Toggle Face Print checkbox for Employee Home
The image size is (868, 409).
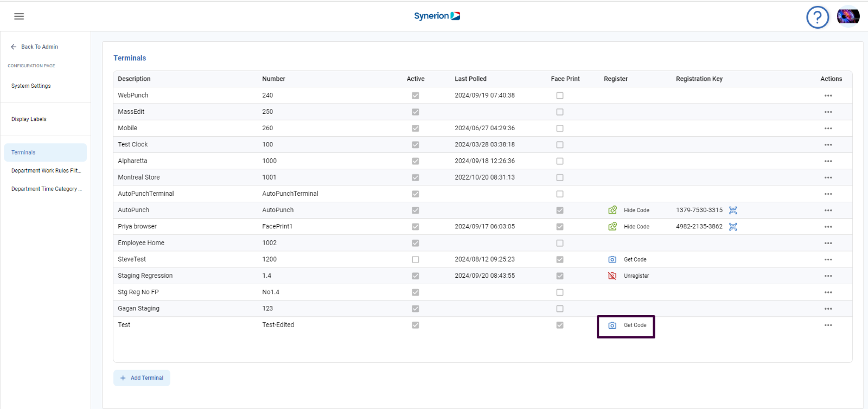point(560,243)
